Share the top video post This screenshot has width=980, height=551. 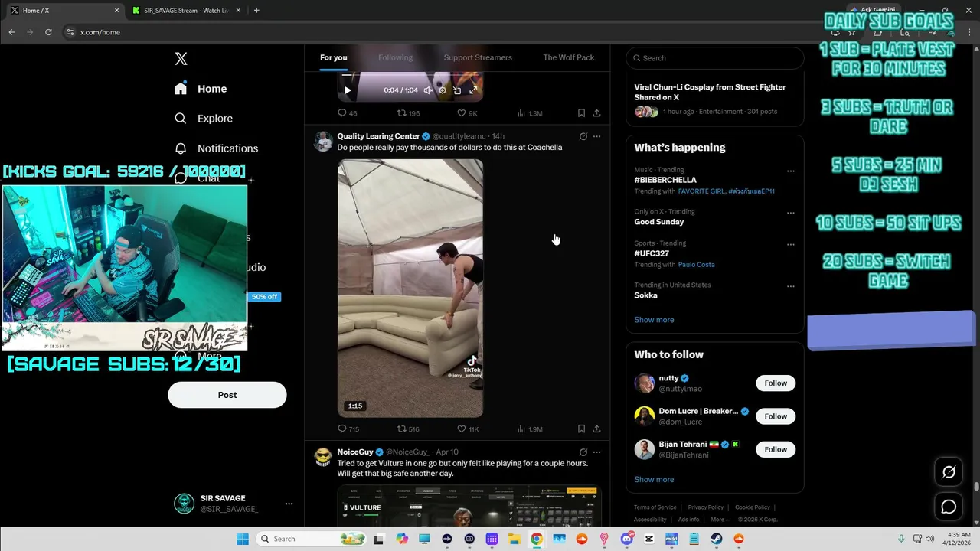point(596,113)
